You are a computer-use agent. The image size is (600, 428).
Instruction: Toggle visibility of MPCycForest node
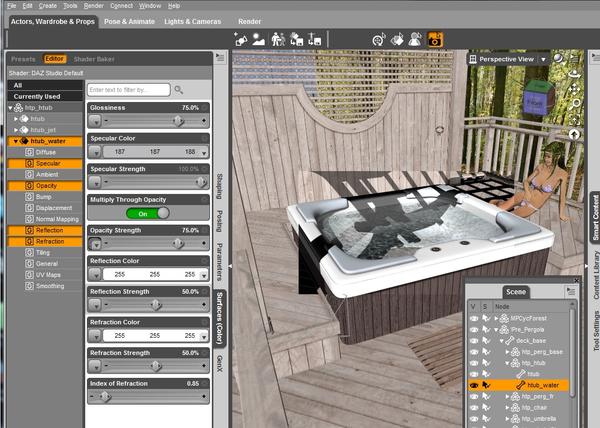474,318
